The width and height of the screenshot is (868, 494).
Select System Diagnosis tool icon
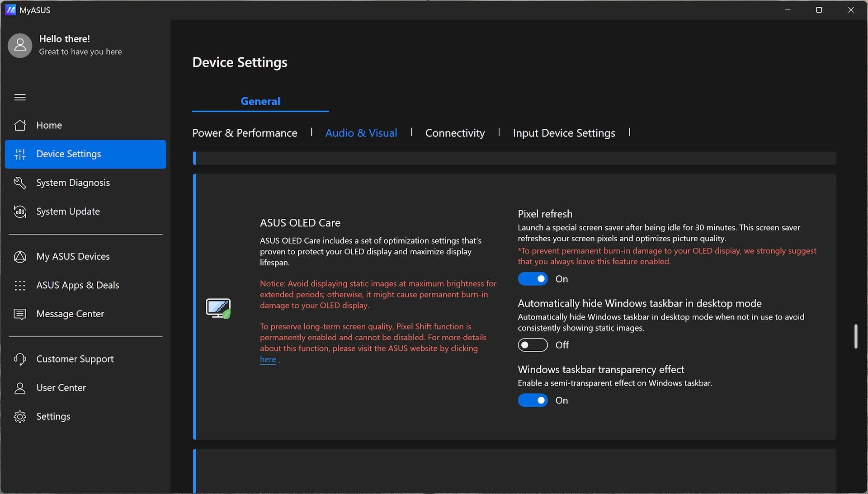[19, 182]
